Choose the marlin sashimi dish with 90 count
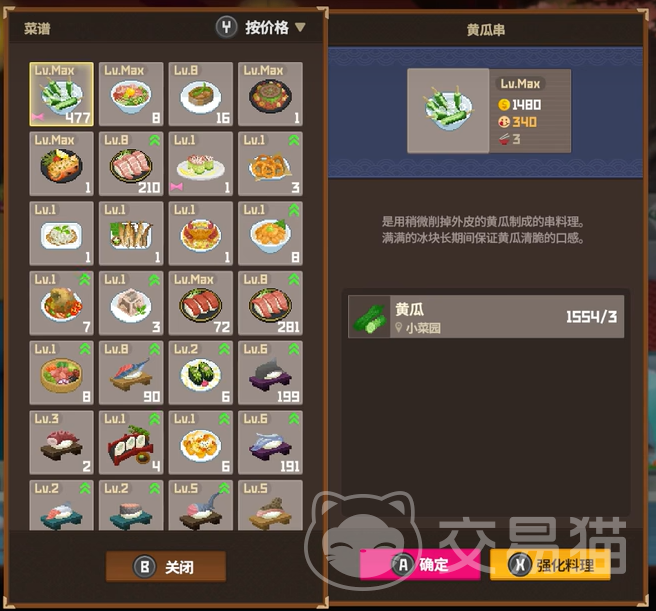Image resolution: width=656 pixels, height=611 pixels. (131, 373)
